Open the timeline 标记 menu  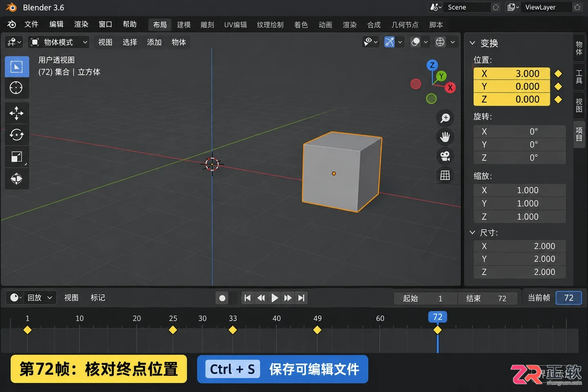coord(98,298)
